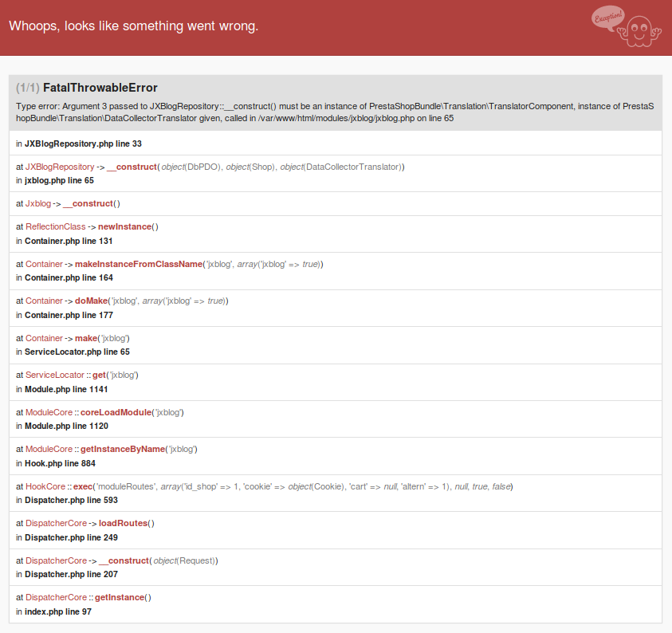This screenshot has width=672, height=633.
Task: Click the JXBlogRepository class name in trace
Action: pyautogui.click(x=60, y=167)
